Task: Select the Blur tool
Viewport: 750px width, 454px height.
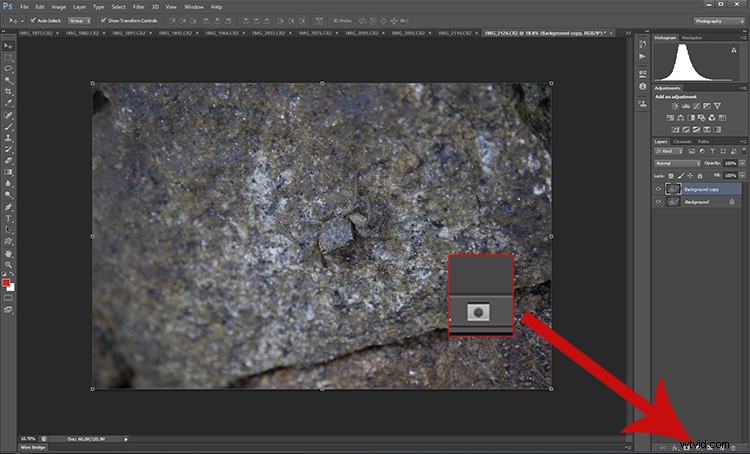Action: (8, 184)
